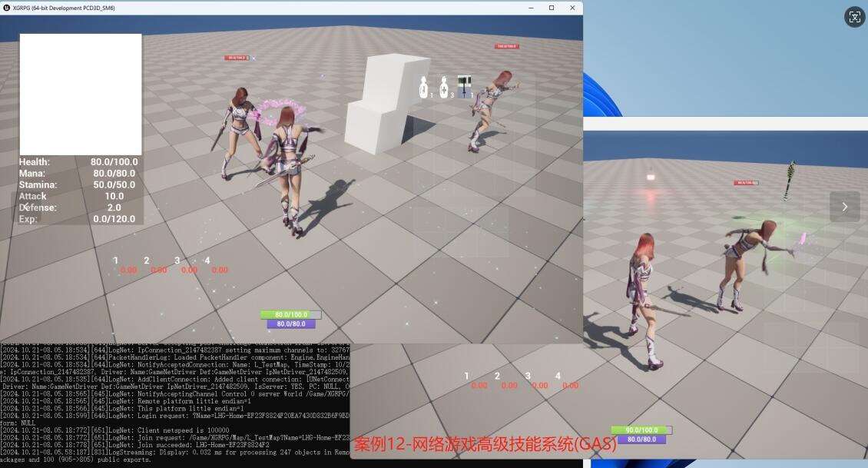Go to the next image with the right arrow
Viewport: 868px width, 468px height.
844,207
